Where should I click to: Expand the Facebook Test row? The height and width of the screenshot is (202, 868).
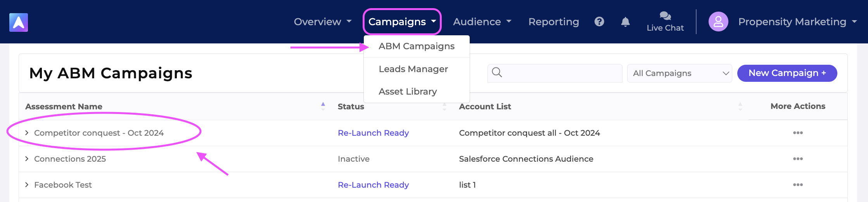27,185
